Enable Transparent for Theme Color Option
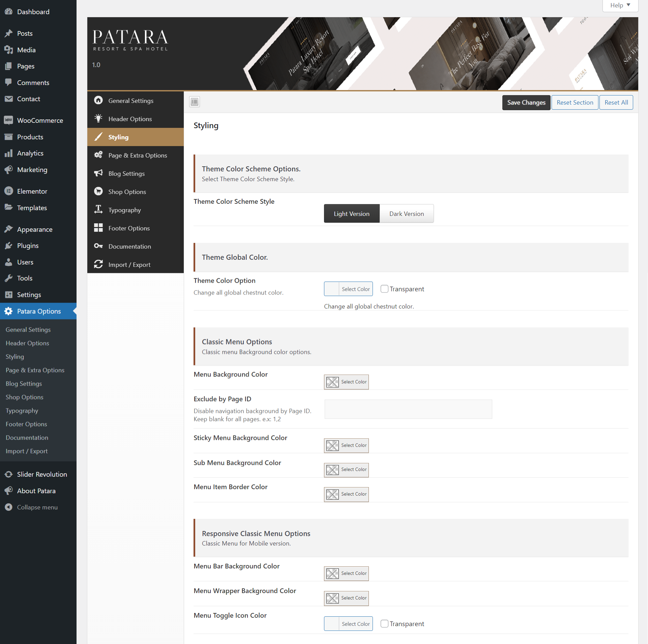 [x=384, y=288]
